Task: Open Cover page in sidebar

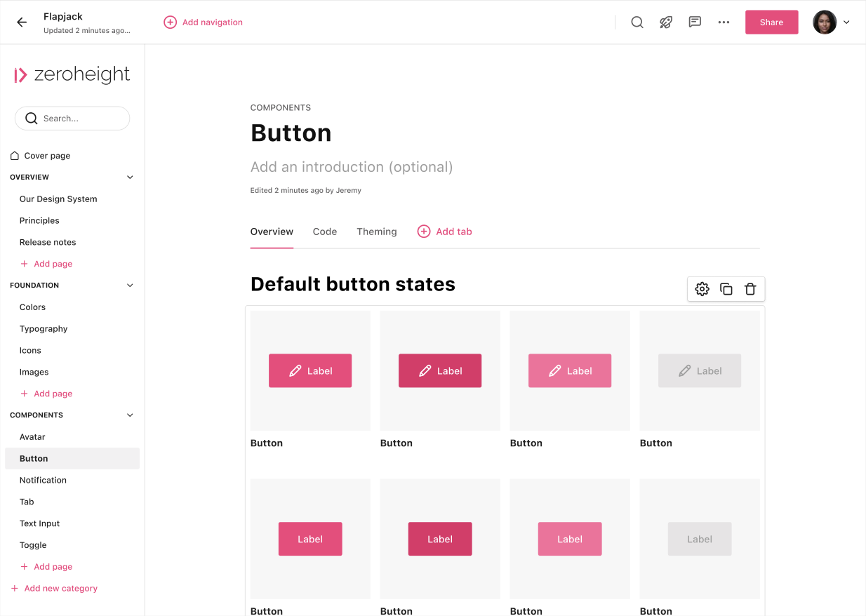Action: tap(47, 156)
